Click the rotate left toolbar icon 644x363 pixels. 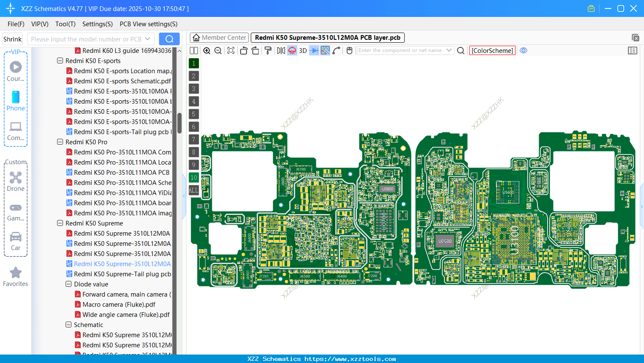click(x=244, y=50)
